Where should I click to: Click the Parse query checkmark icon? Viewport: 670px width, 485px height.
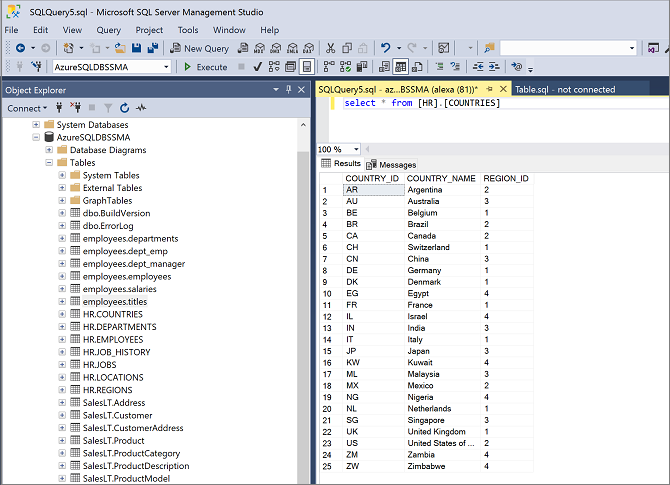257,67
